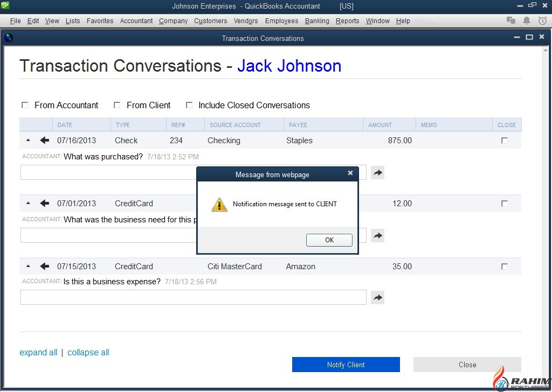This screenshot has width=552, height=392.
Task: Collapse the 07/15/2013 Amazon conversation triangle
Action: 29,267
